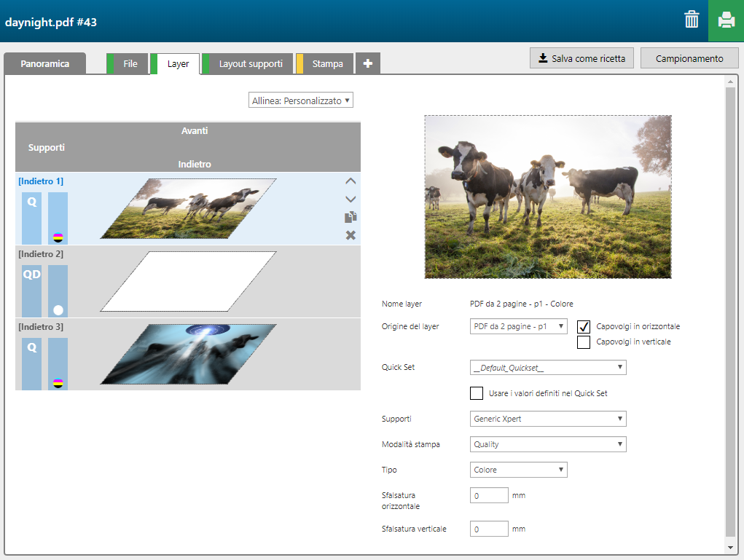Viewport: 744px width, 560px height.
Task: Duplicate the Indietro 1 layer
Action: point(351,217)
